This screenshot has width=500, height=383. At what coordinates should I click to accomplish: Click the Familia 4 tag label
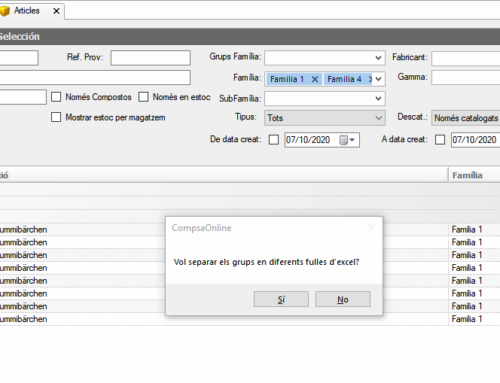(344, 79)
